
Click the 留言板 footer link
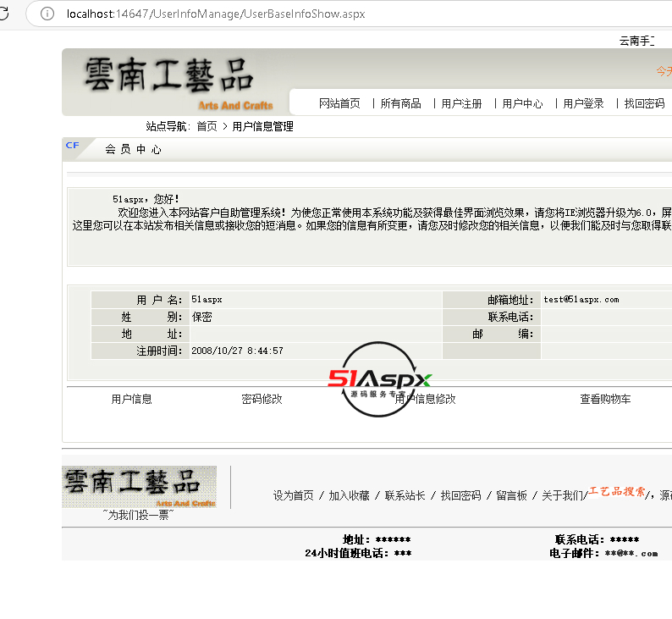[x=511, y=495]
